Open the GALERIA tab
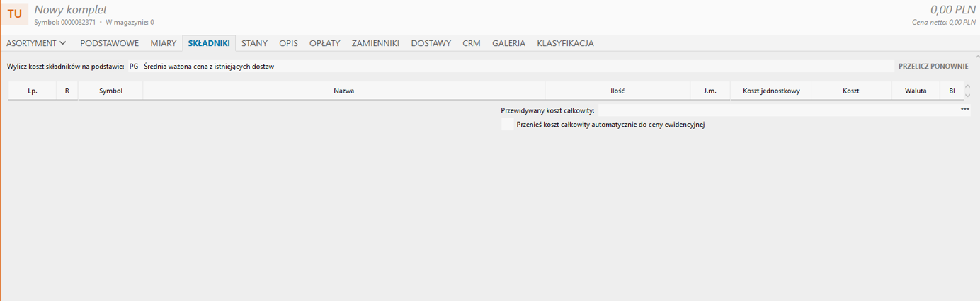This screenshot has width=980, height=301. [508, 43]
